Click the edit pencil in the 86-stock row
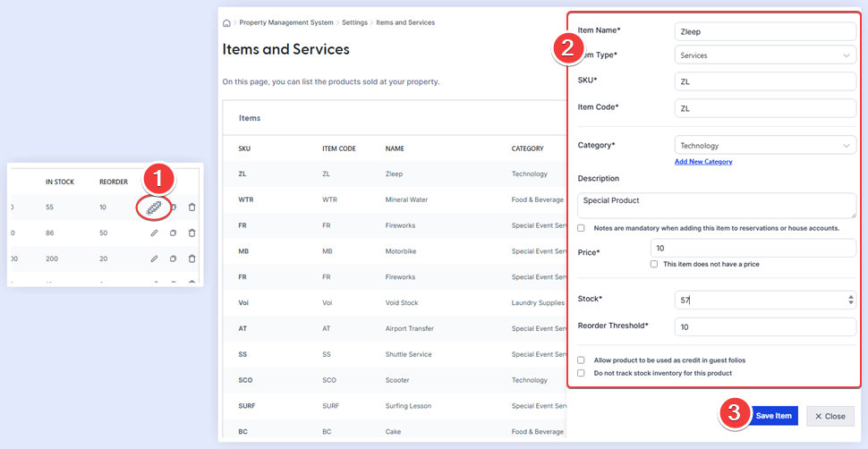 (x=154, y=233)
